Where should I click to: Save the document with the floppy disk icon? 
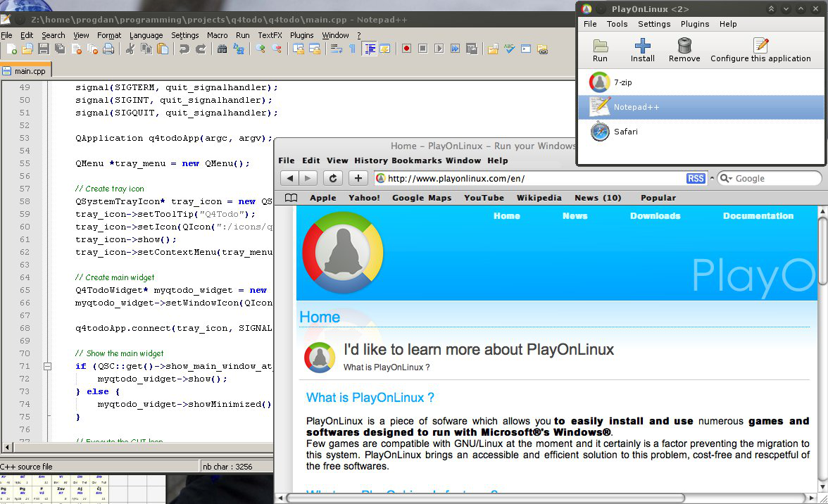point(44,49)
